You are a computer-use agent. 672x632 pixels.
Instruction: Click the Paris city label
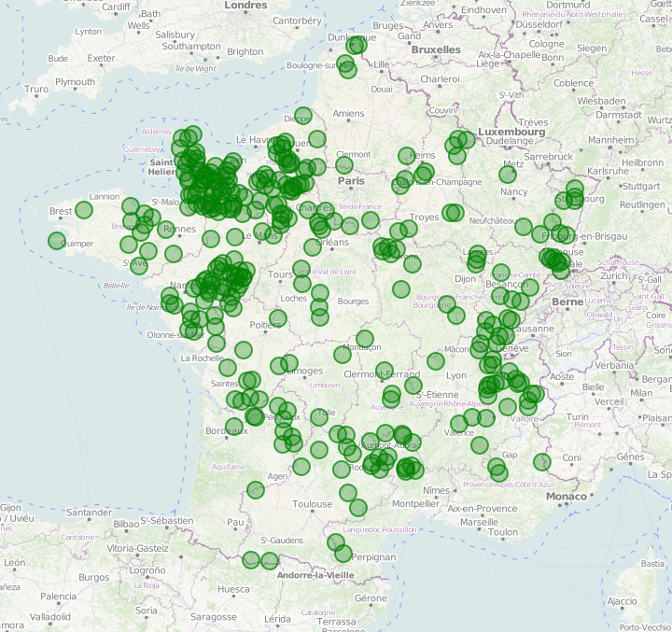[350, 181]
